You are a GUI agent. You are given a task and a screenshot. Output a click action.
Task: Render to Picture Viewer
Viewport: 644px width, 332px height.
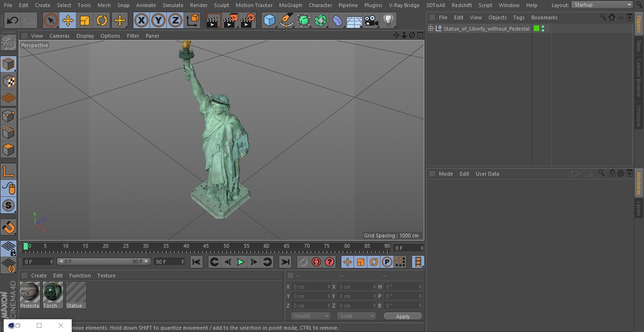(231, 20)
